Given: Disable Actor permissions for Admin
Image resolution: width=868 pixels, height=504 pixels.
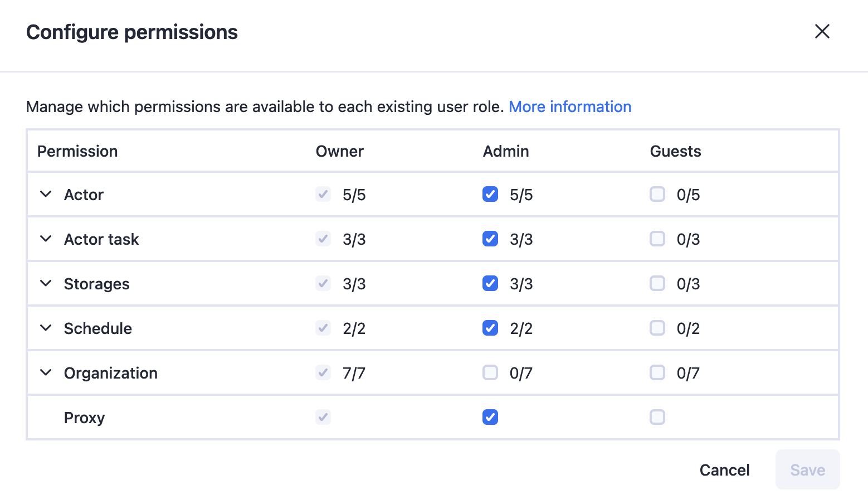Looking at the screenshot, I should 490,194.
